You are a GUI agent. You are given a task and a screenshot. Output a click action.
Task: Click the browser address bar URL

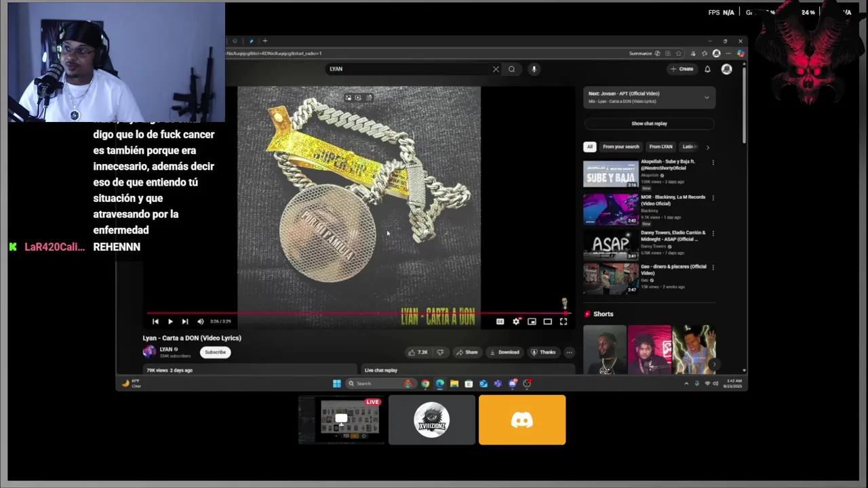[x=275, y=54]
